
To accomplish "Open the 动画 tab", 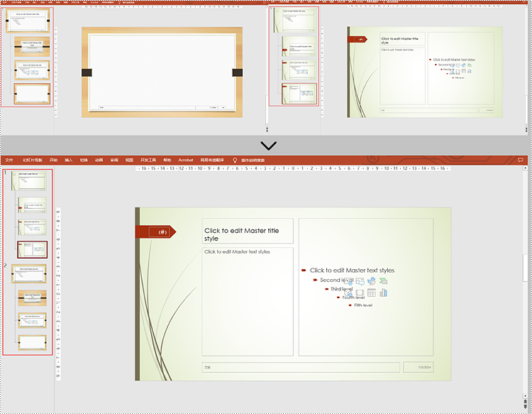I will click(99, 160).
